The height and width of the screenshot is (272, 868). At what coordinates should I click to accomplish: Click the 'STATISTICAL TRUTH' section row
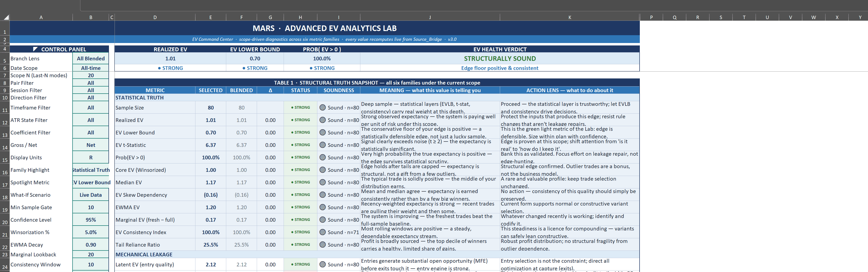pos(377,98)
